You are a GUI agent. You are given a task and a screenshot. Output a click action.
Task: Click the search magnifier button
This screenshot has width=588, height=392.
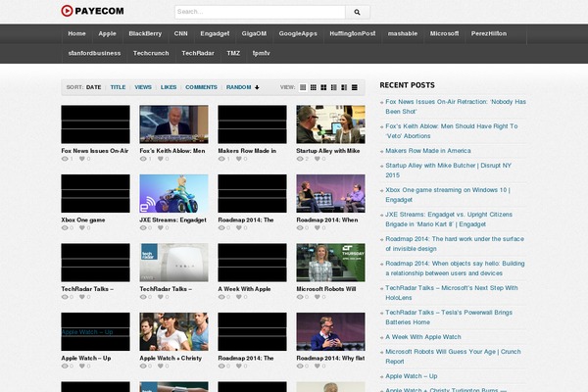click(x=358, y=12)
